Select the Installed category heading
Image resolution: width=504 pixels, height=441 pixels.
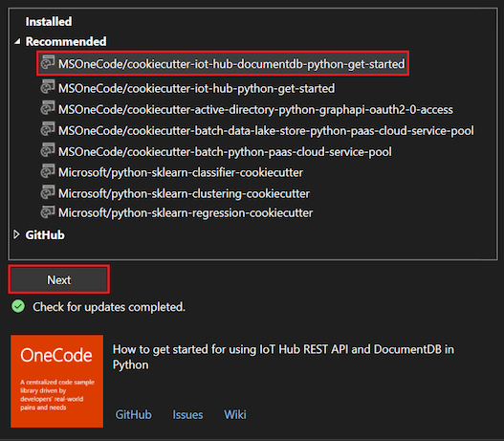[x=49, y=22]
